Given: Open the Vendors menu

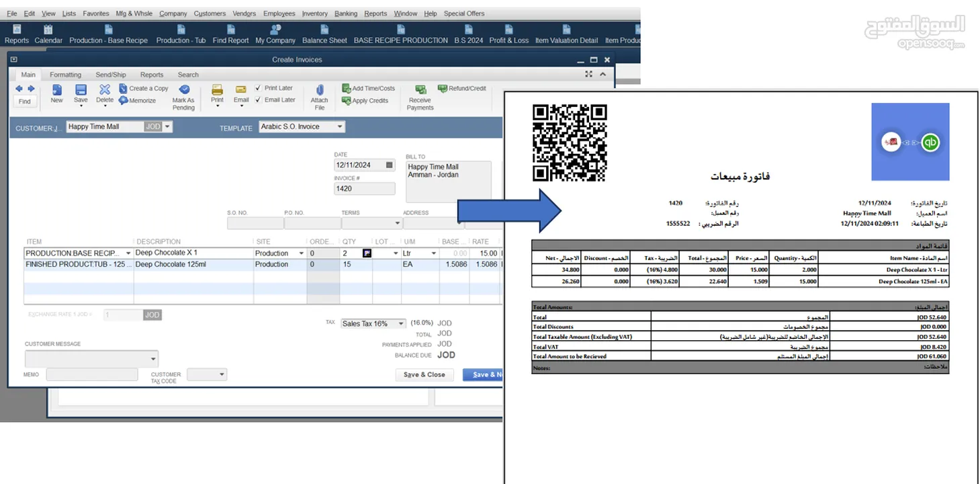Looking at the screenshot, I should (244, 13).
